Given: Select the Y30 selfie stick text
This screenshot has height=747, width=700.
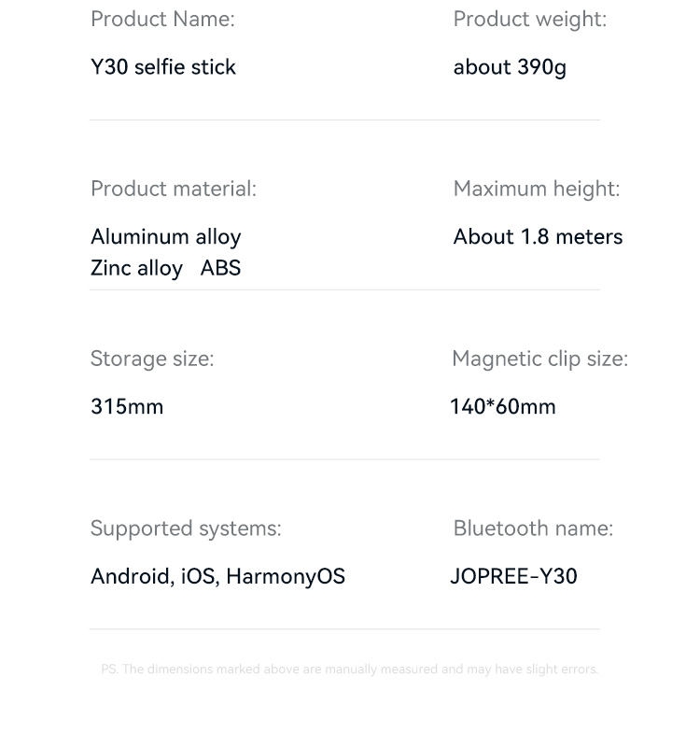Looking at the screenshot, I should coord(163,66).
